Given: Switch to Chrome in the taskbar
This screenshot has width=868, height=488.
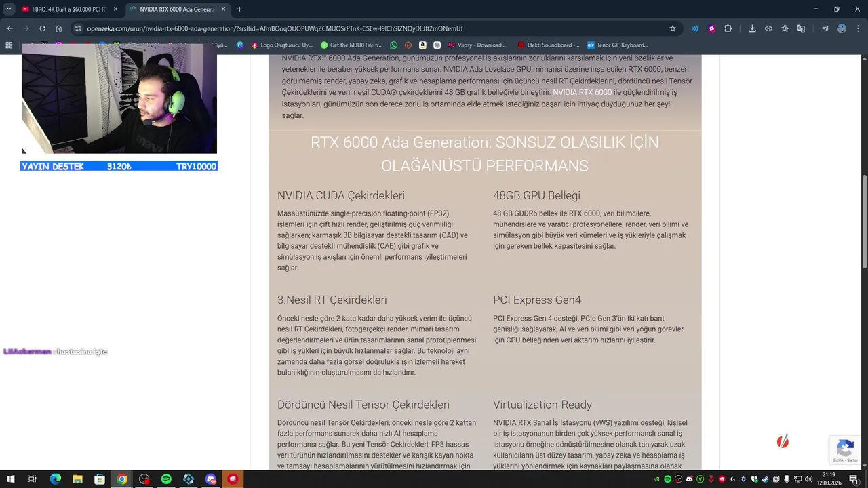Looking at the screenshot, I should pos(122,479).
